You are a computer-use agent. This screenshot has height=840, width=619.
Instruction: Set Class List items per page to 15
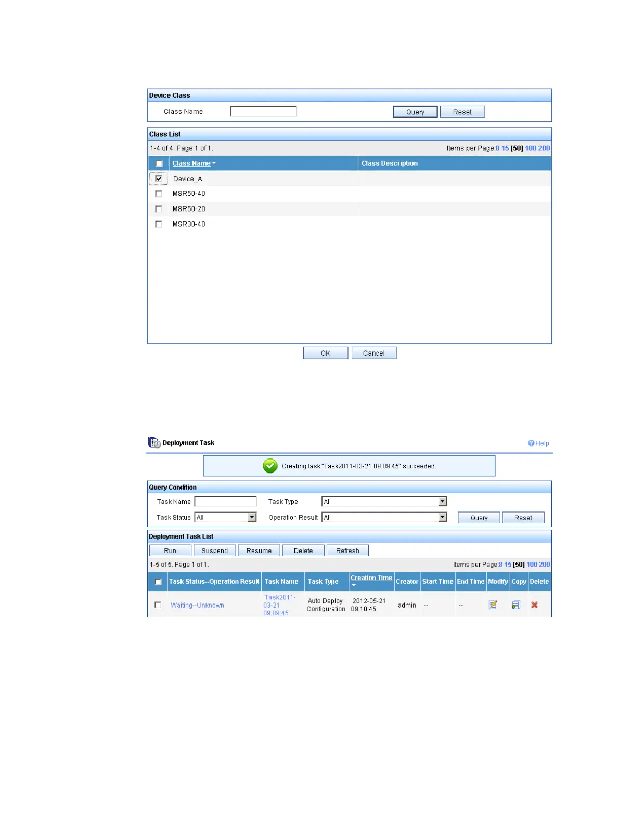[505, 148]
